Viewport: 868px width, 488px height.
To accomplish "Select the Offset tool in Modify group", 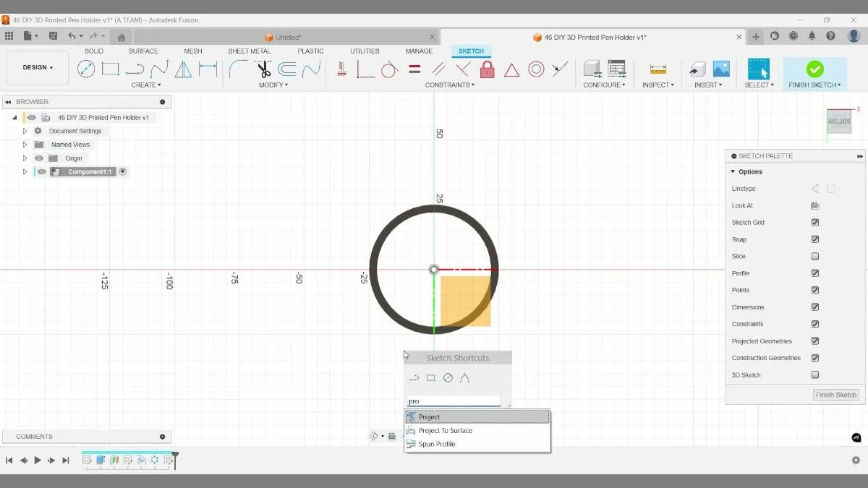I will [288, 69].
